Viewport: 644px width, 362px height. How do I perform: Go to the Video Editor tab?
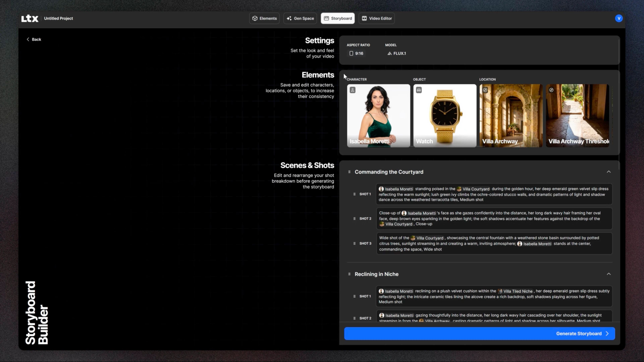click(377, 18)
